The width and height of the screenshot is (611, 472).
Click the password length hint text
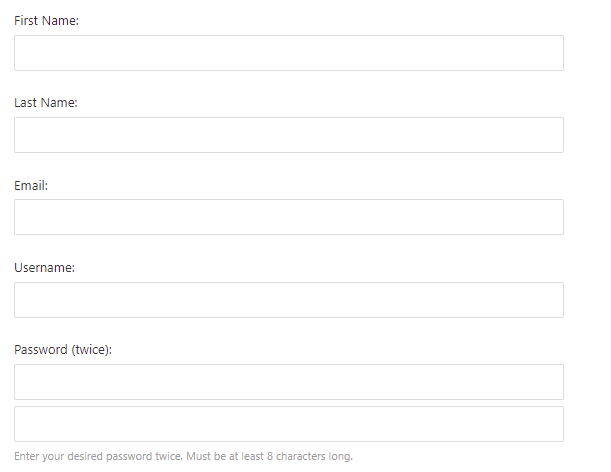pos(183,457)
